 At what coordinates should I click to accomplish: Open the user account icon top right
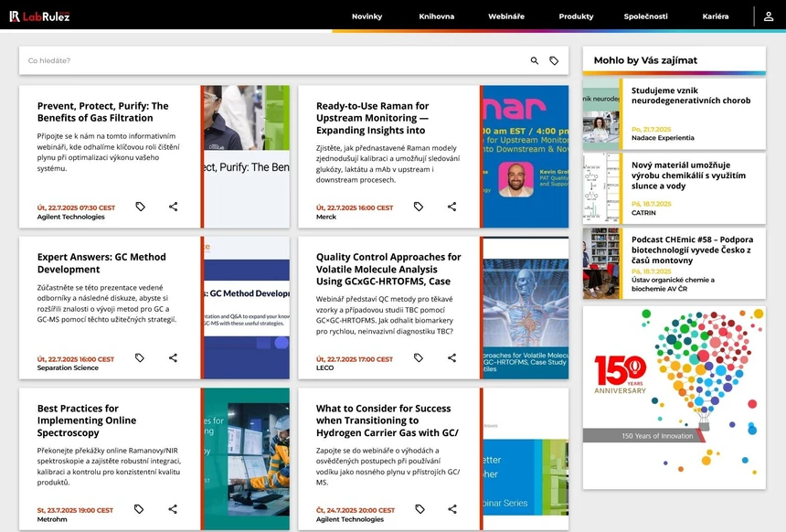coord(768,16)
